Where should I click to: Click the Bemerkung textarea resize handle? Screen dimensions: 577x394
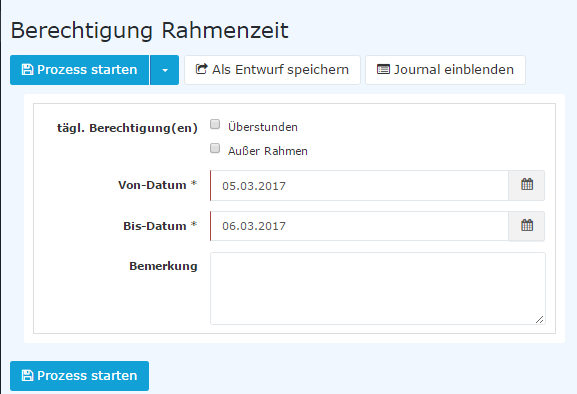coord(539,319)
